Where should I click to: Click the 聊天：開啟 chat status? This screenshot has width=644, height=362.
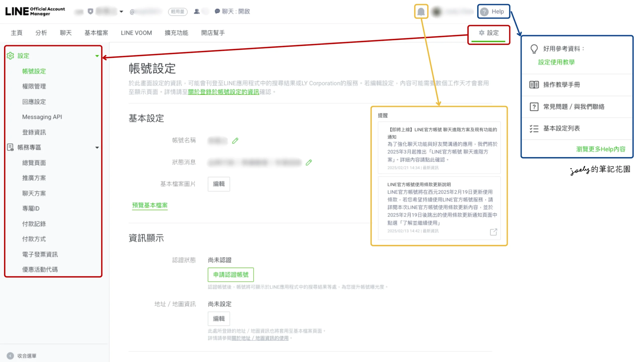coord(232,11)
